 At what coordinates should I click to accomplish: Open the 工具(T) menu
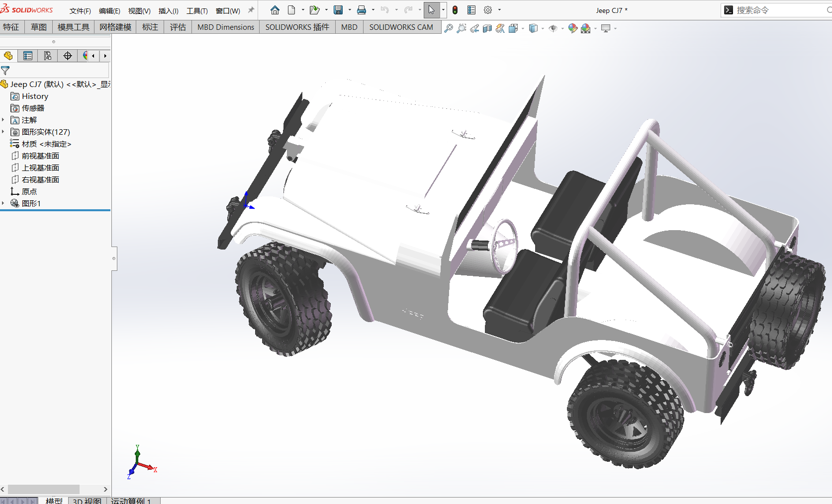(197, 10)
